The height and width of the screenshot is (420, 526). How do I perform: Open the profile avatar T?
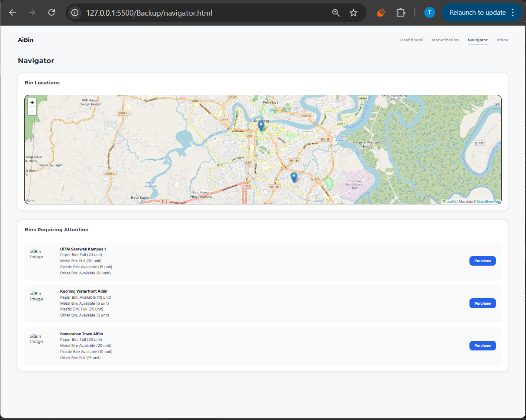click(x=429, y=13)
